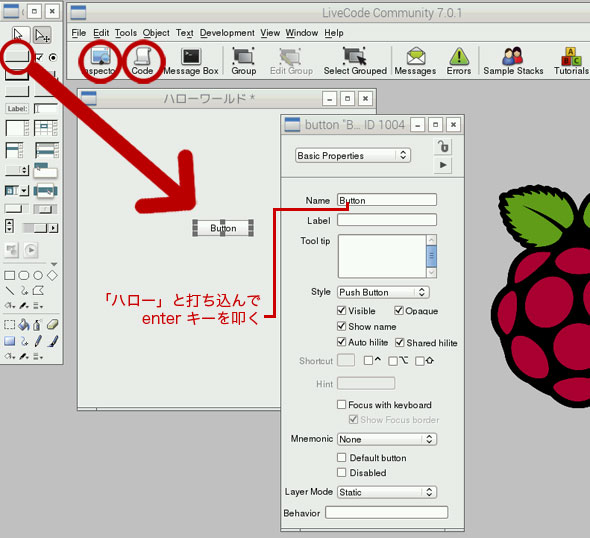This screenshot has width=590, height=538.
Task: Toggle Shared hilite checkbox
Action: (400, 342)
